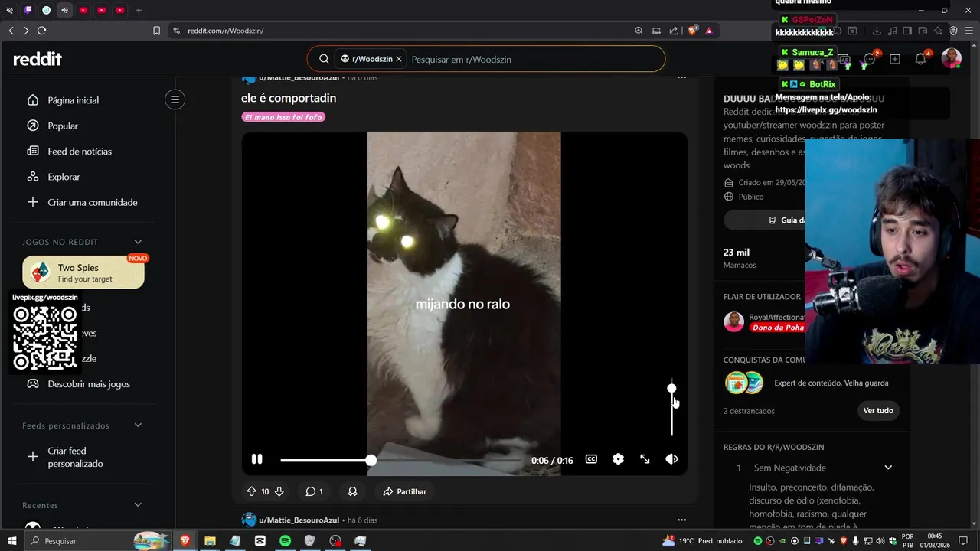
Task: Open the browser hamburger menu
Action: [969, 31]
